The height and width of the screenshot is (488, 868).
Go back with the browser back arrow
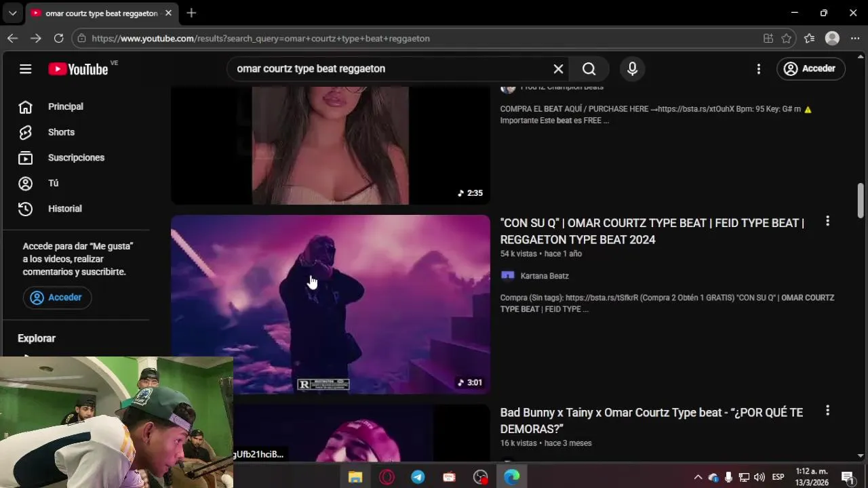coord(12,39)
